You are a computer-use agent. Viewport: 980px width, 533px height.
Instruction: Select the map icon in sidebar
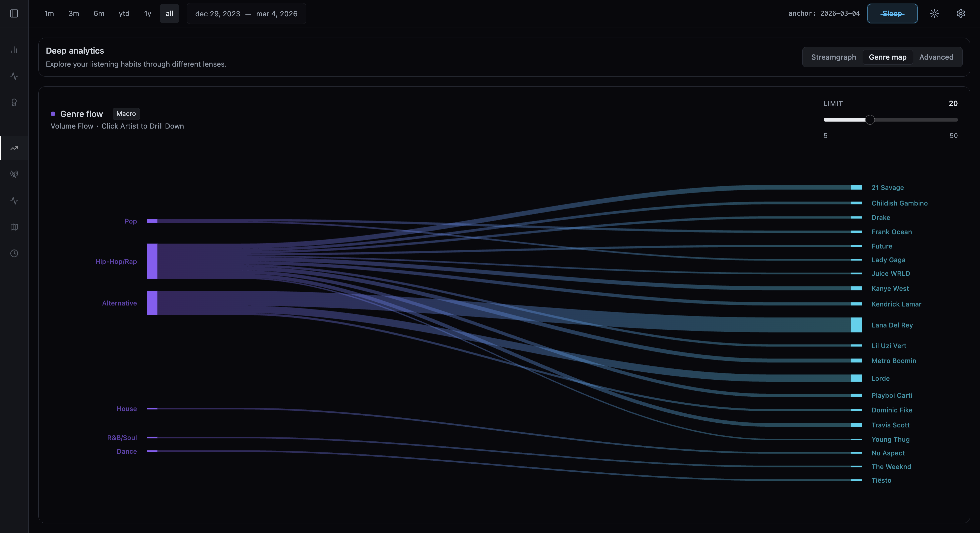click(x=14, y=227)
